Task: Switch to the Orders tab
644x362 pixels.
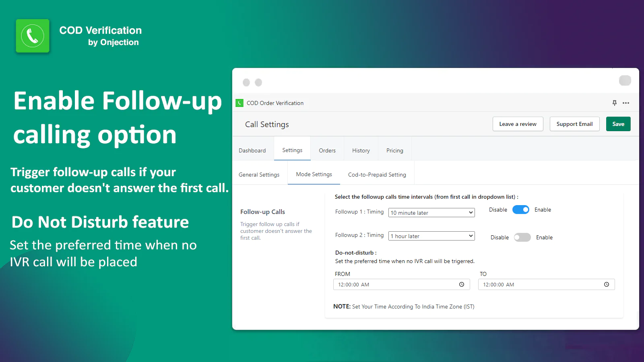Action: tap(327, 150)
